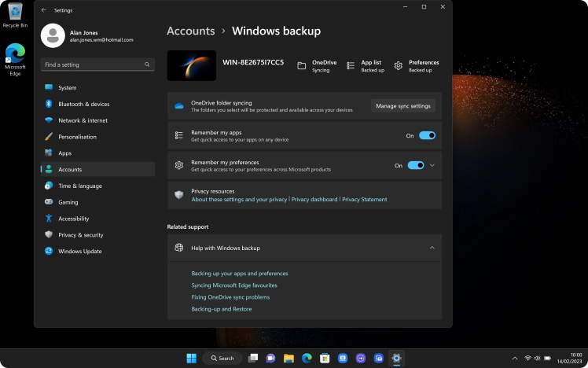Open the Apps settings category
Screen dimensions: 588x368
coord(97,153)
